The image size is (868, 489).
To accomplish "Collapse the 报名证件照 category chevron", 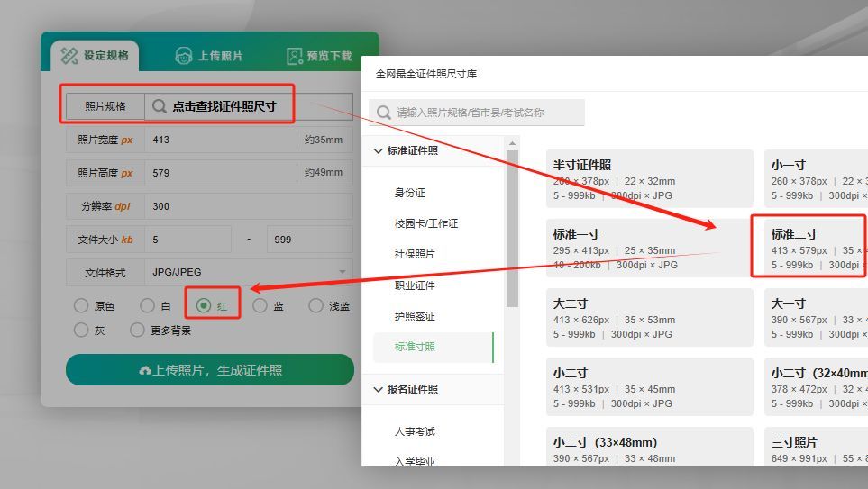I will click(x=378, y=389).
